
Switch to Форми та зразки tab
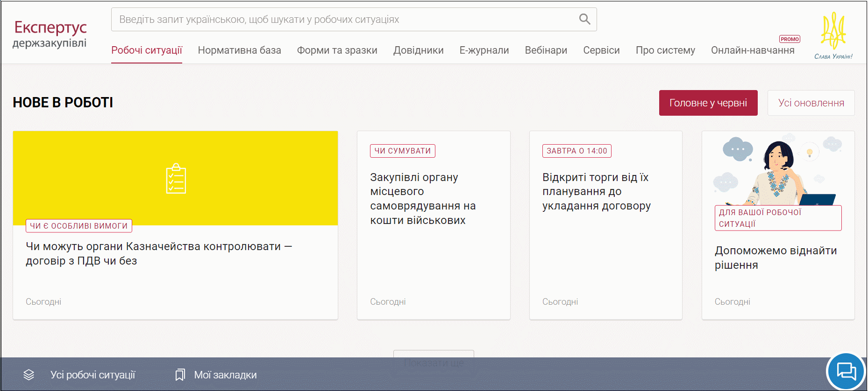tap(337, 50)
